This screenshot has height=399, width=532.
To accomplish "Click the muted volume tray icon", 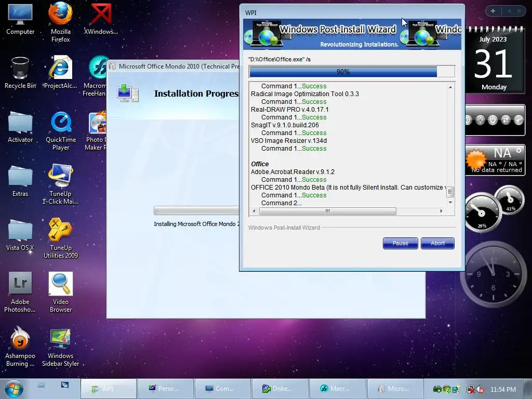I will point(481,390).
